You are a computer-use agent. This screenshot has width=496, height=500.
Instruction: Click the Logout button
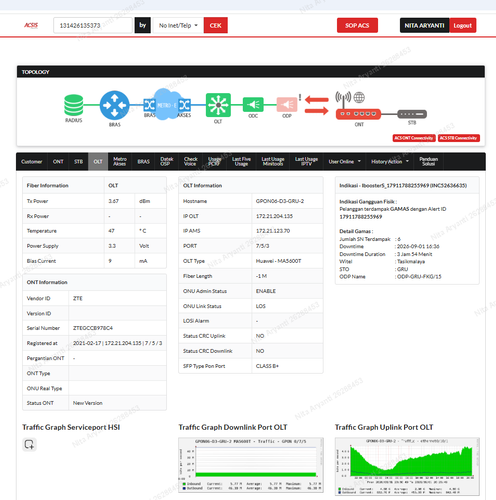(x=463, y=25)
